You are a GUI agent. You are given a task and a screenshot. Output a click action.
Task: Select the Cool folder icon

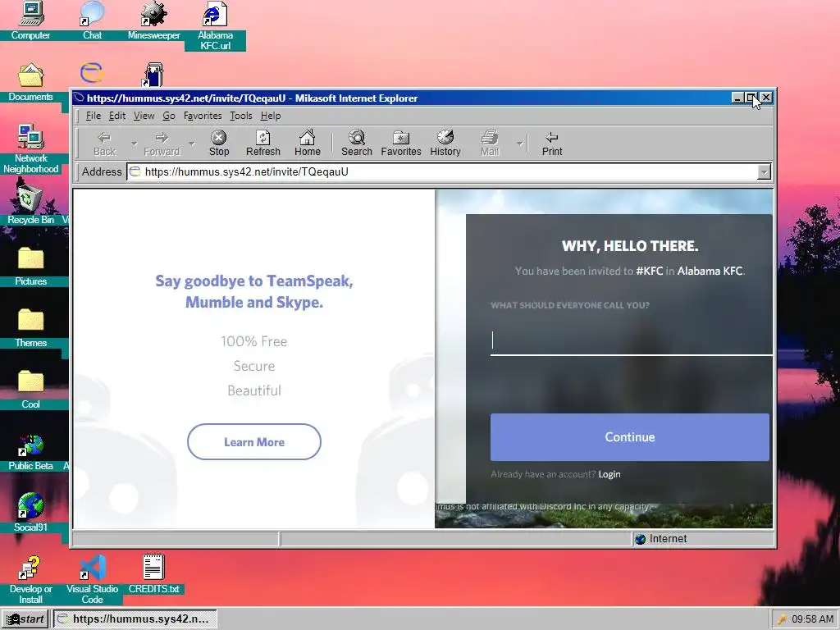(x=30, y=390)
